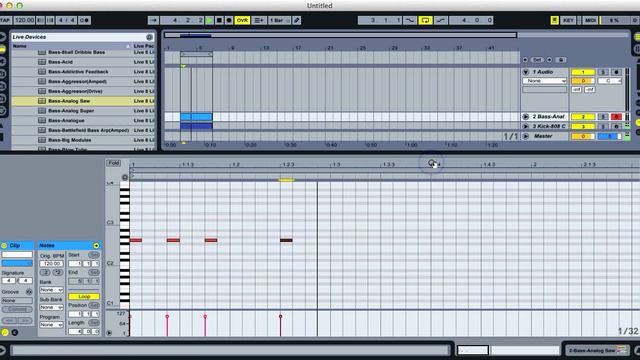Image resolution: width=640 pixels, height=360 pixels.
Task: Toggle the arrangement Loop switch
Action: coord(425,20)
